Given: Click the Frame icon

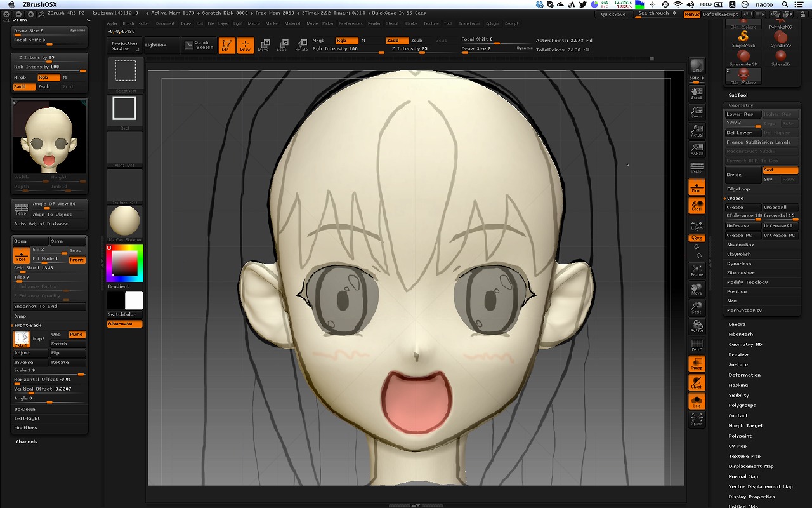Looking at the screenshot, I should [697, 271].
